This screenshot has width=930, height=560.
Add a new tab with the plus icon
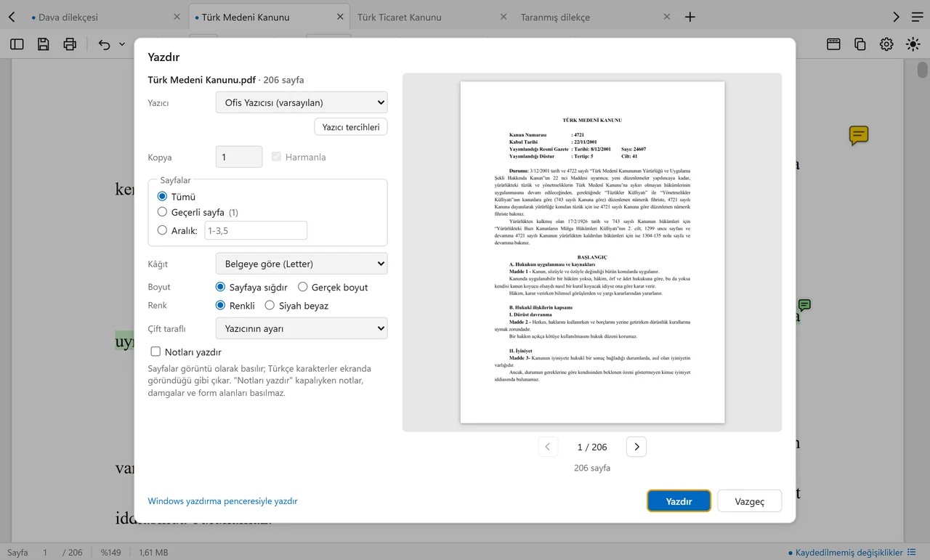[690, 17]
